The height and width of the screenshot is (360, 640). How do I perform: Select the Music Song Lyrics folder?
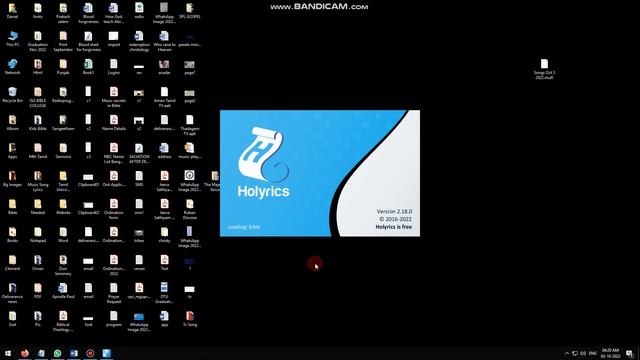click(38, 182)
